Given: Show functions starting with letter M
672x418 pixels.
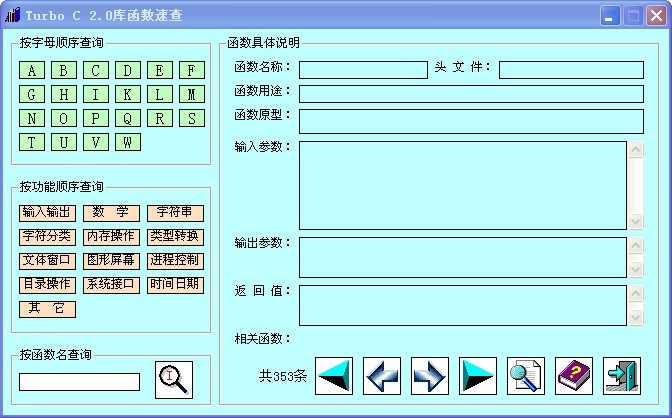Looking at the screenshot, I should [x=192, y=94].
